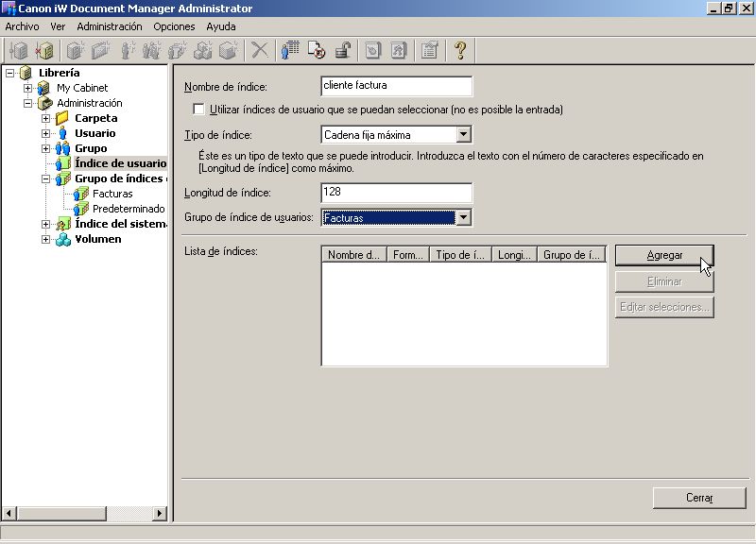Screen dimensions: 756x544
Task: Open the Ayuda menu
Action: pyautogui.click(x=221, y=26)
